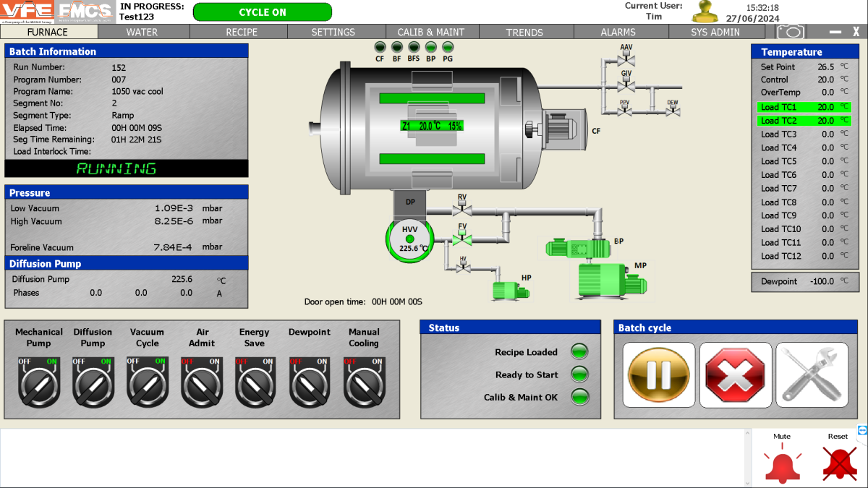Click the RUNNING status display
The height and width of the screenshot is (488, 868).
tap(127, 168)
